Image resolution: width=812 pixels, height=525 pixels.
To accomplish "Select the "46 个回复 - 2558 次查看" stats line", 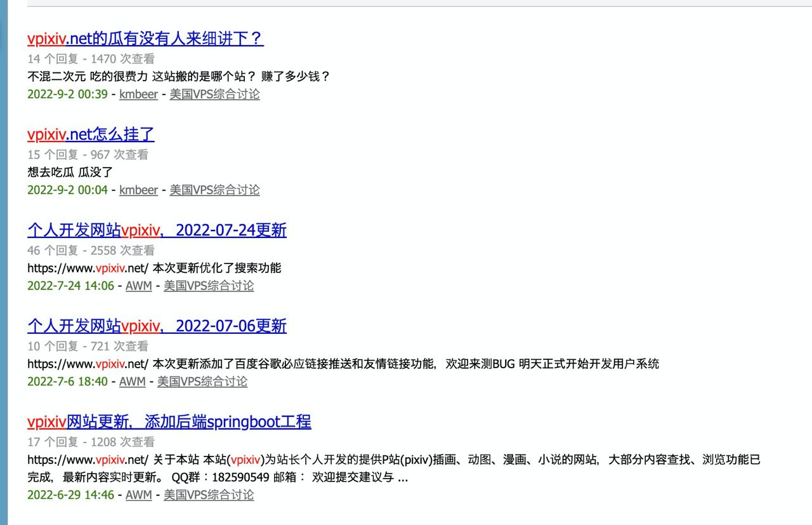I will [x=91, y=251].
